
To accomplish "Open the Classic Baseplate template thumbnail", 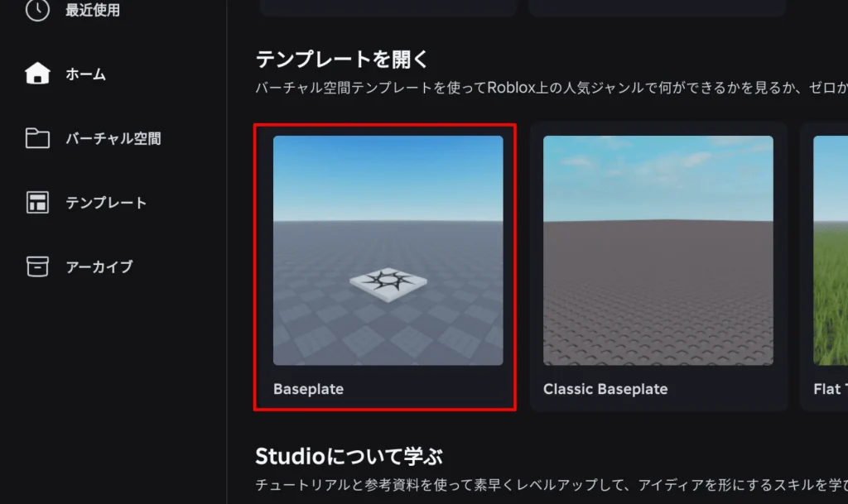I will pos(658,250).
